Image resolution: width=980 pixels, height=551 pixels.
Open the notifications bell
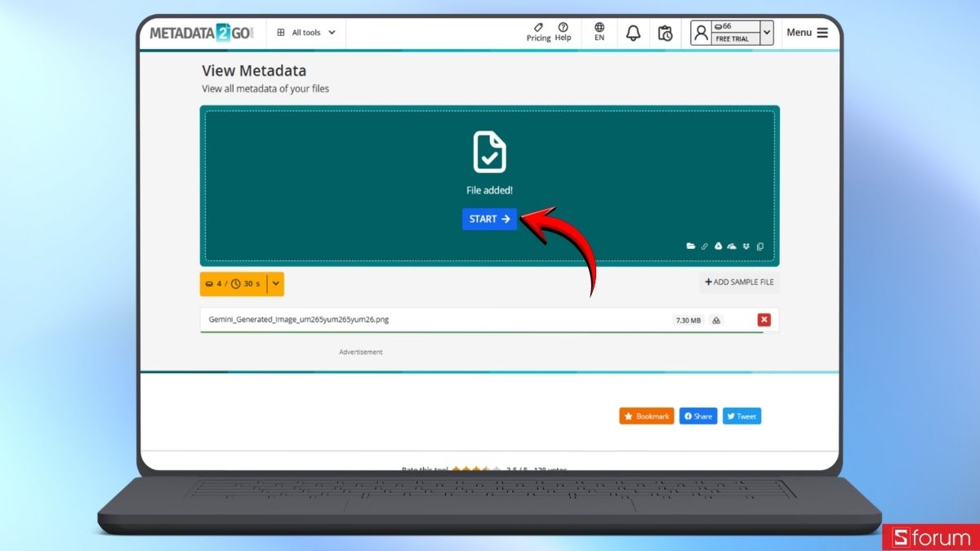[633, 32]
